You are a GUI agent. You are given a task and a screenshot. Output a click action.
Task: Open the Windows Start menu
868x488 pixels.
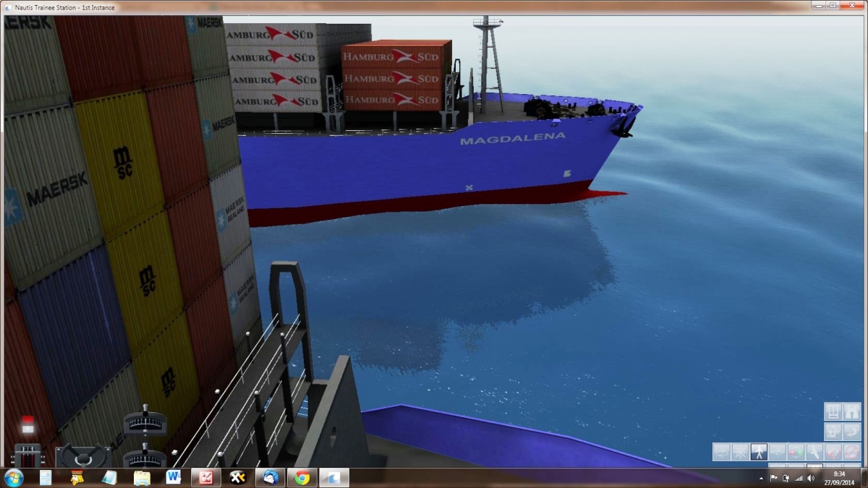13,477
